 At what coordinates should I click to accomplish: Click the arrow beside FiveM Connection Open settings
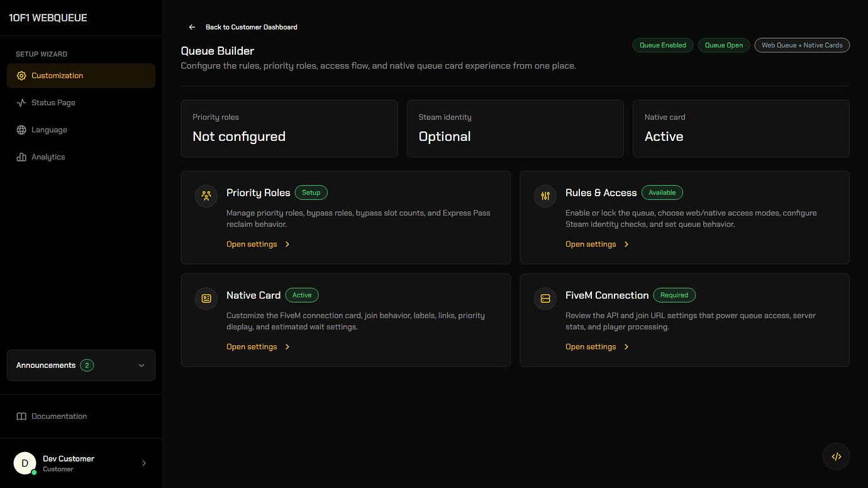point(626,347)
